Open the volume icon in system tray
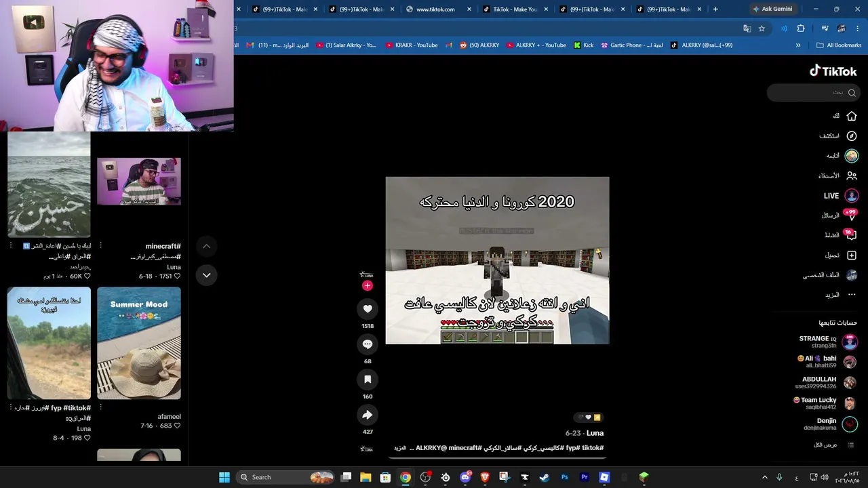This screenshot has height=488, width=868. pos(824,477)
